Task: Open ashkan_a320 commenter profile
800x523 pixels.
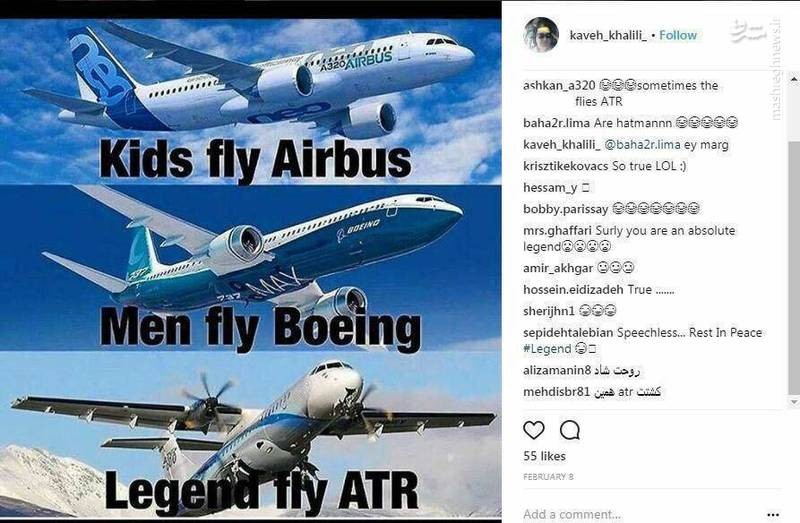Action: click(x=559, y=86)
